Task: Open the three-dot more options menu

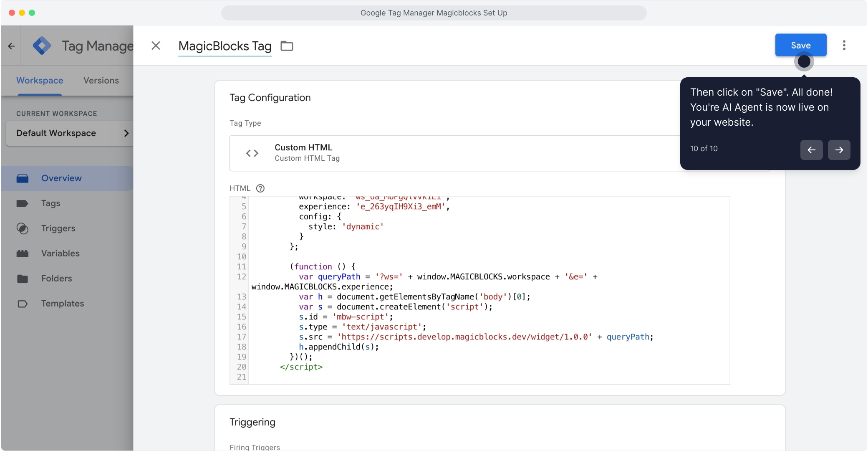Action: point(844,45)
